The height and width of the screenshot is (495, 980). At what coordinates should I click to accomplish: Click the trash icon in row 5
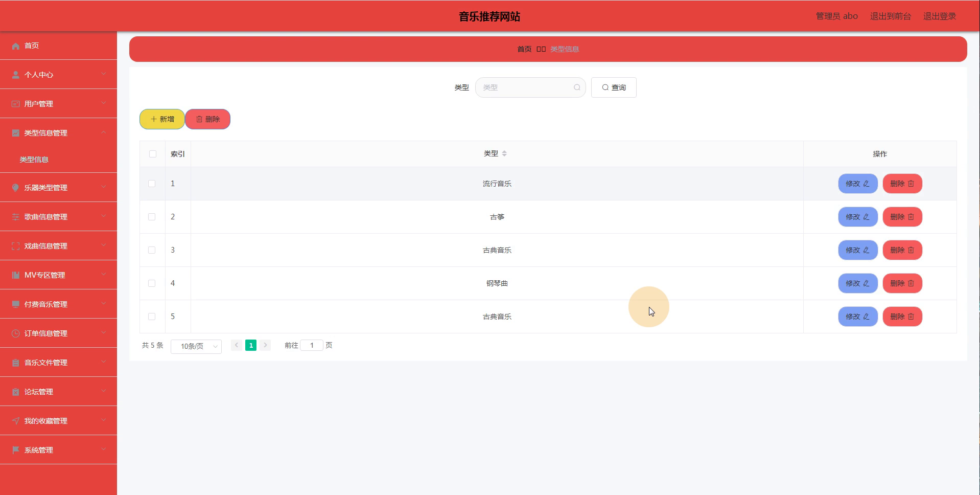[911, 317]
